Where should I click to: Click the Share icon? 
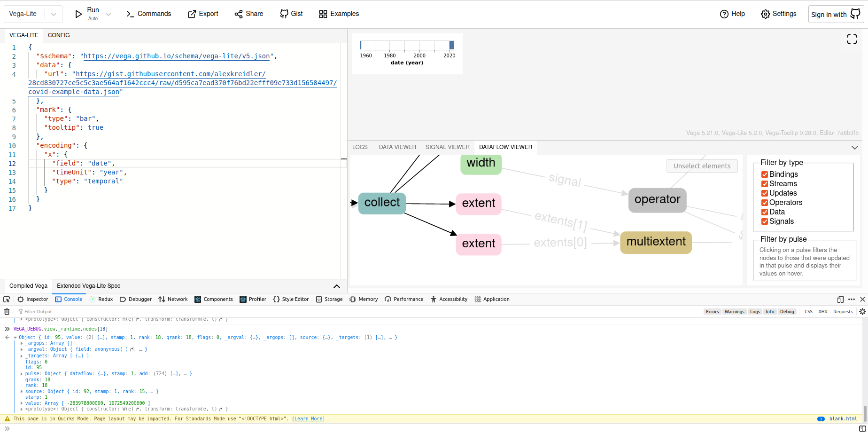239,14
